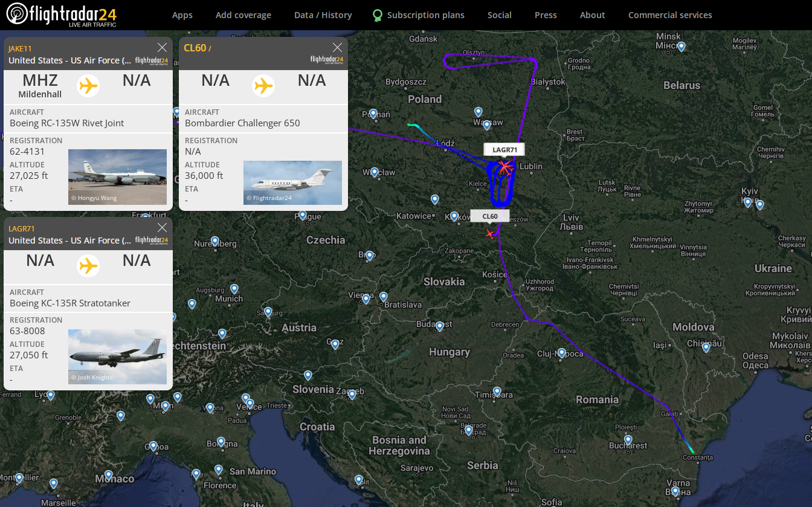Open the Press menu item
Viewport: 812px width, 507px height.
click(546, 15)
